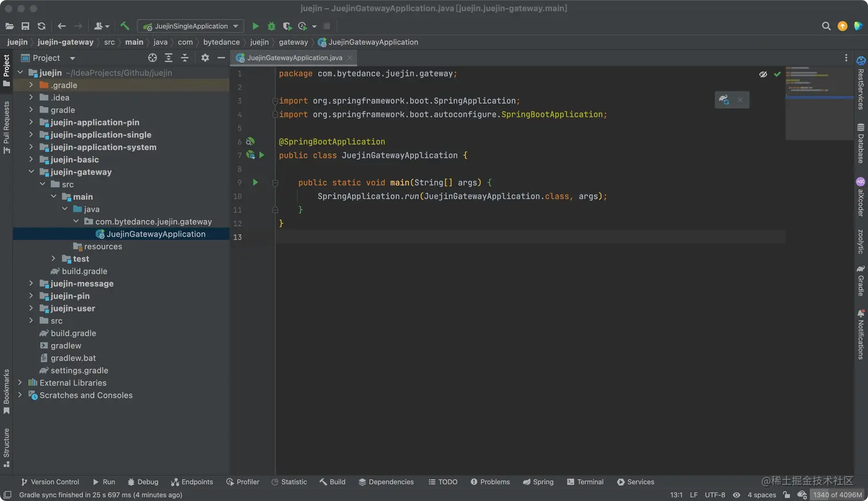Click the orange IDE update arrow icon

coord(842,26)
